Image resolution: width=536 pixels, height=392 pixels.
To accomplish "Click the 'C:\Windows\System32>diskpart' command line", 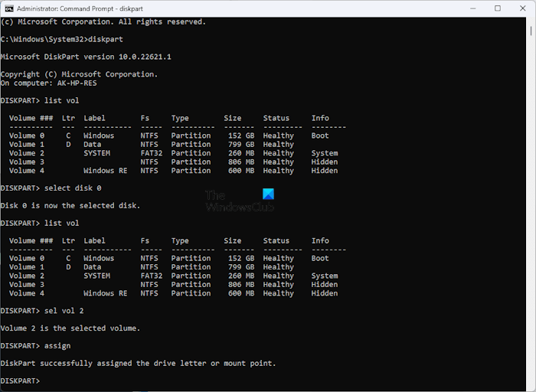I will coord(62,39).
